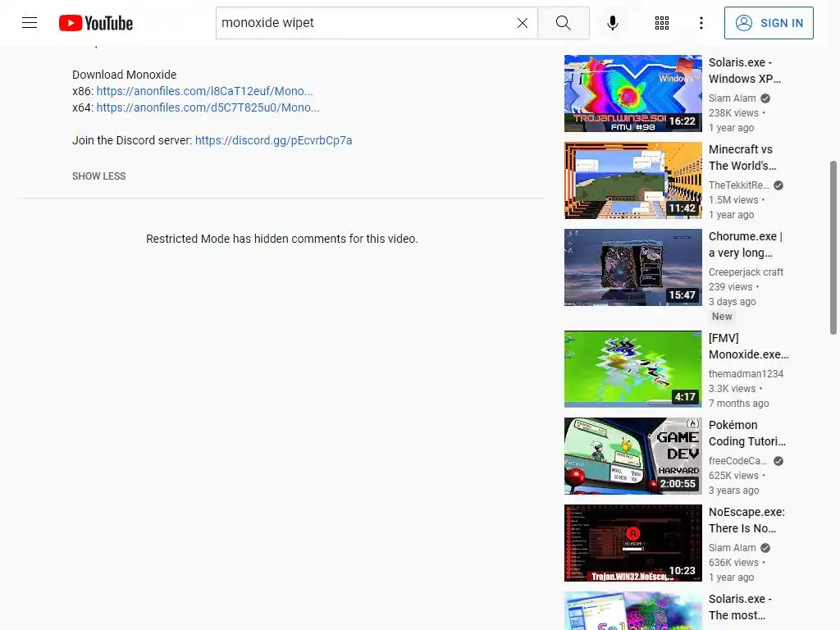Open the Discord server invite link
The height and width of the screenshot is (630, 840).
[x=273, y=140]
